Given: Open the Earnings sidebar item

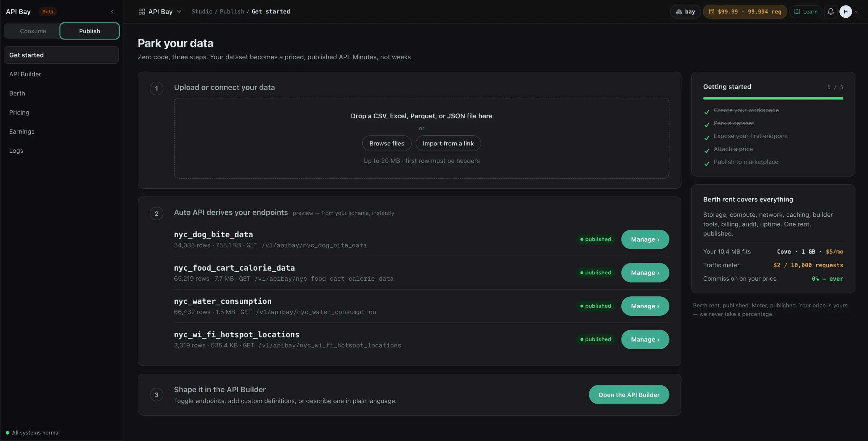Looking at the screenshot, I should point(61,132).
